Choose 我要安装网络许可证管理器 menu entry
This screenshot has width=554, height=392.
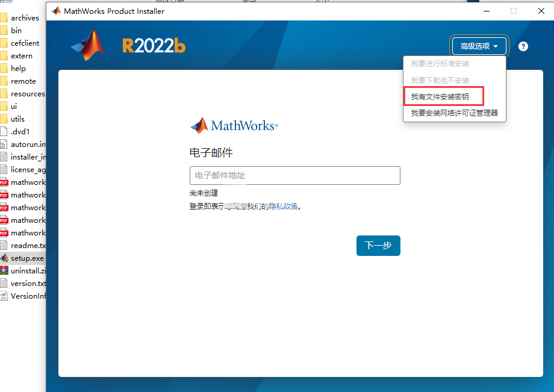click(455, 113)
